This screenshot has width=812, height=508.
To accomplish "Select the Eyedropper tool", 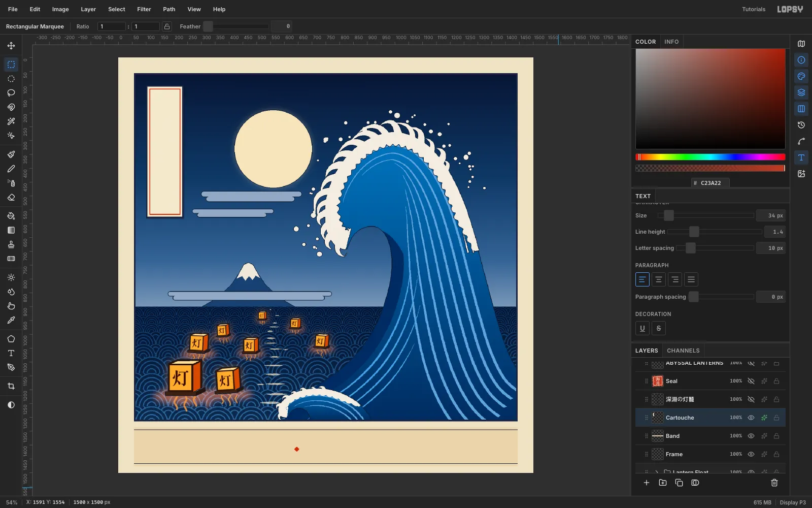I will (x=11, y=320).
